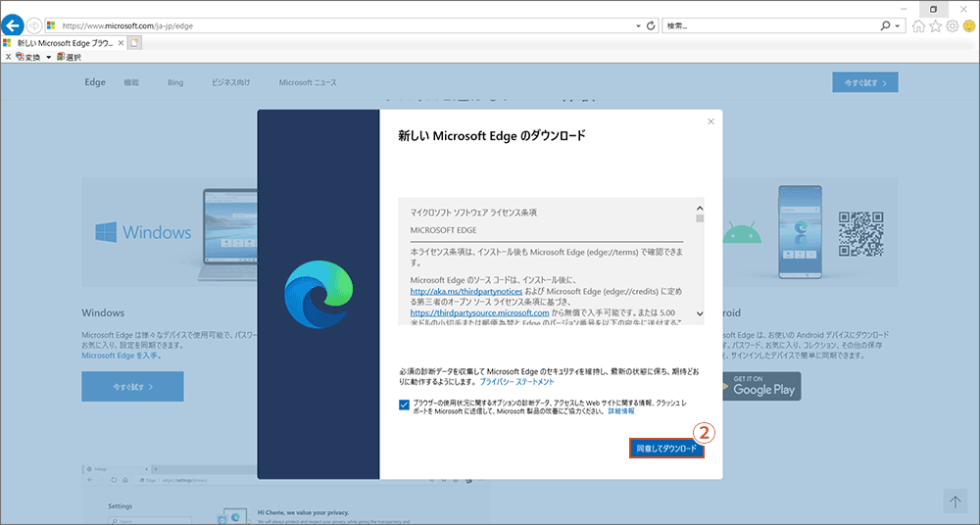
Task: Expand the address bar history dropdown
Action: (638, 26)
